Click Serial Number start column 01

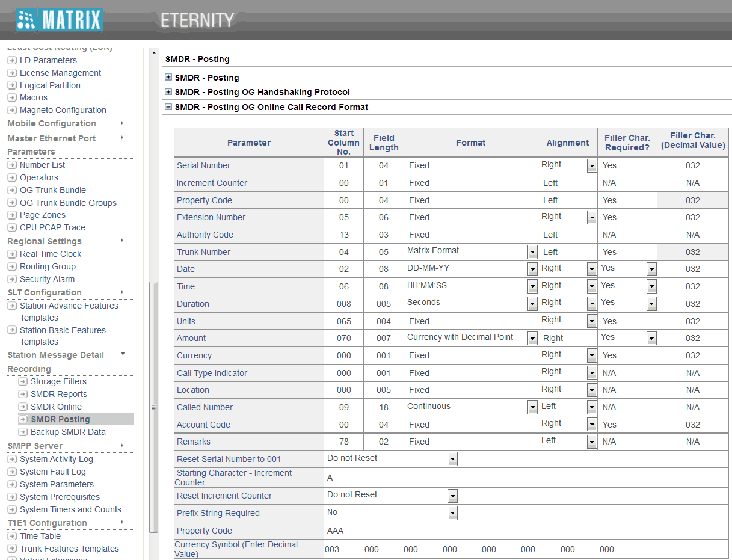pos(343,165)
